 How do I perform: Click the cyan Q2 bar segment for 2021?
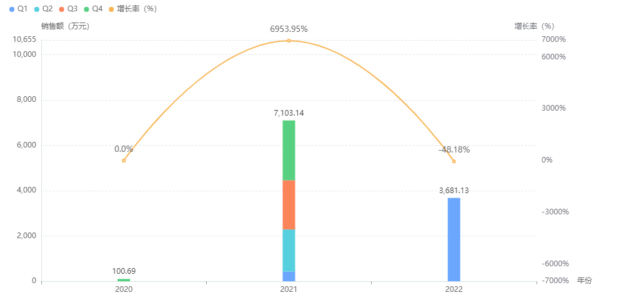289,250
